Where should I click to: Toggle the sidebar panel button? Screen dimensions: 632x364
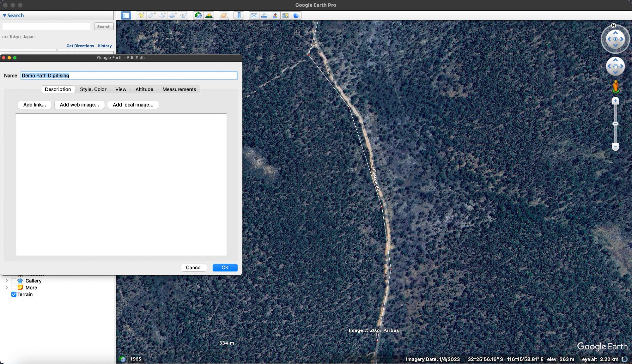(x=126, y=15)
